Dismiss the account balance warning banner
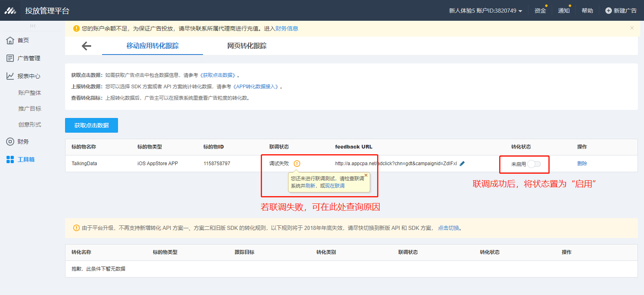644x295 pixels. (632, 28)
